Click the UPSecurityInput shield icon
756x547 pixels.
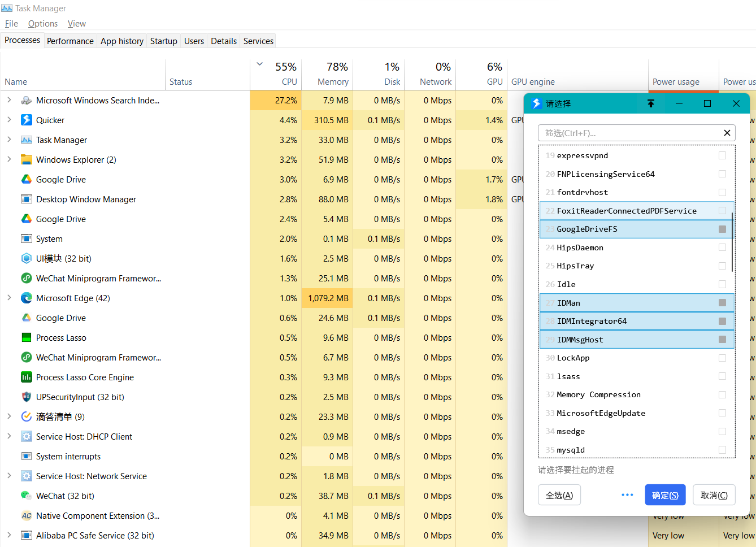pos(27,397)
